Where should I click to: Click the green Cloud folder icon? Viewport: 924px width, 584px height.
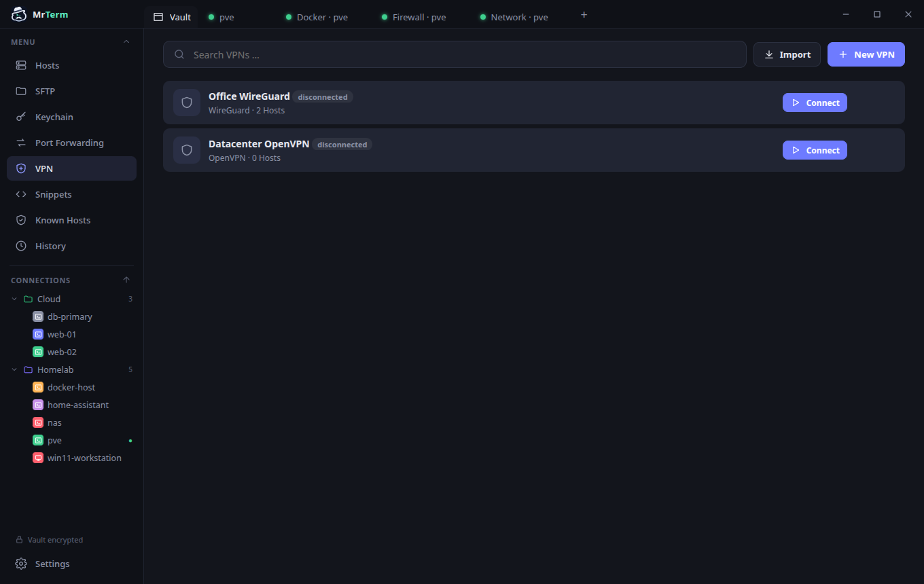pyautogui.click(x=28, y=299)
